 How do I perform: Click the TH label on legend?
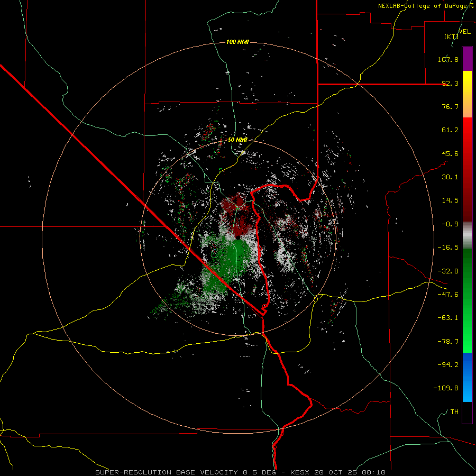[454, 412]
